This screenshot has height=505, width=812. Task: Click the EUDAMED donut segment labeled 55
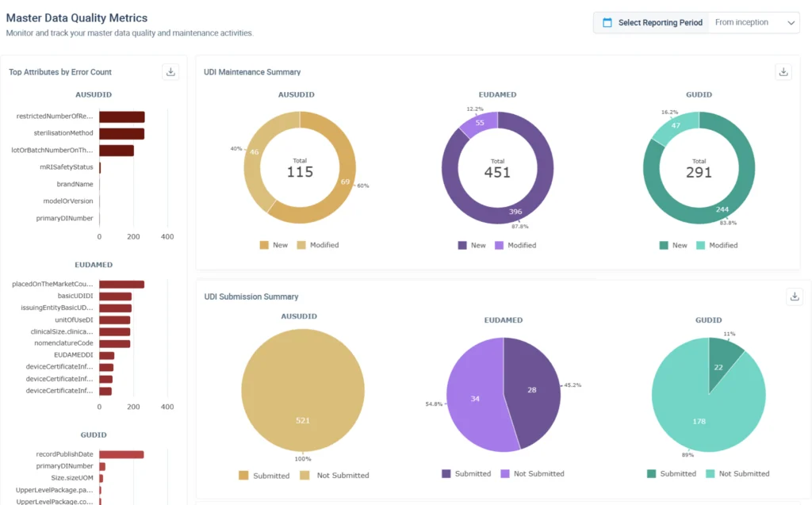coord(480,123)
